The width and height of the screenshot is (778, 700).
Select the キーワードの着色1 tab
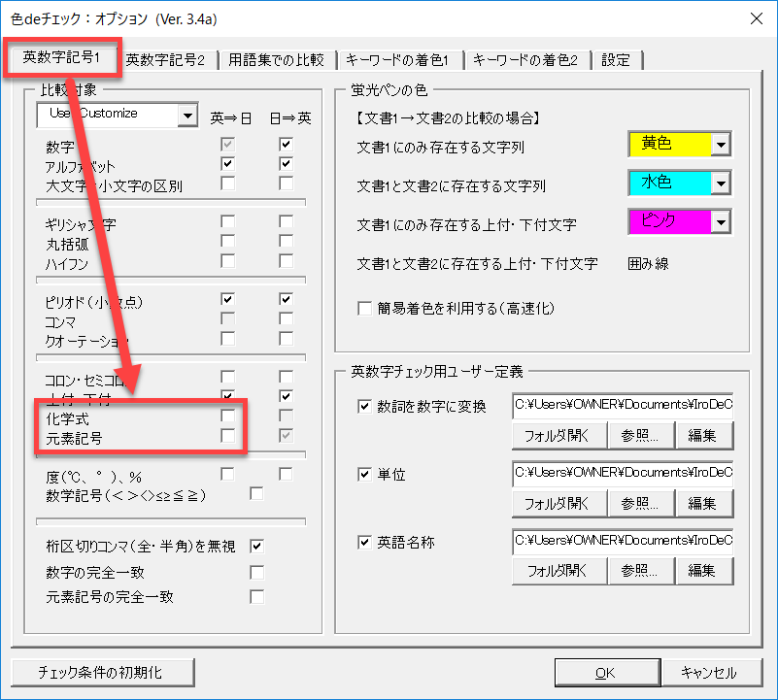(398, 60)
